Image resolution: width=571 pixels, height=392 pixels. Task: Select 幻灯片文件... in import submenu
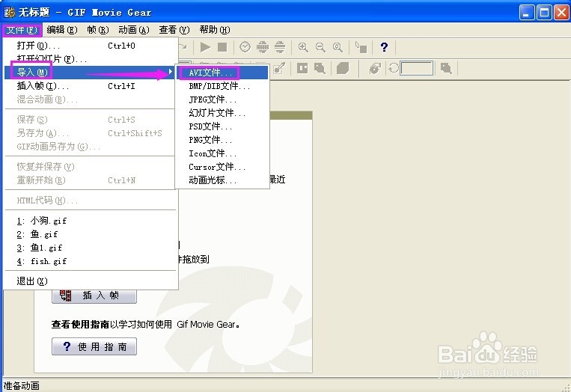point(222,113)
